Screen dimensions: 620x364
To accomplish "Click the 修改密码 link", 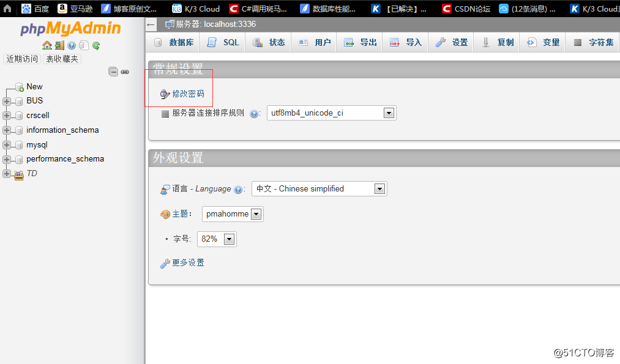I will (189, 94).
